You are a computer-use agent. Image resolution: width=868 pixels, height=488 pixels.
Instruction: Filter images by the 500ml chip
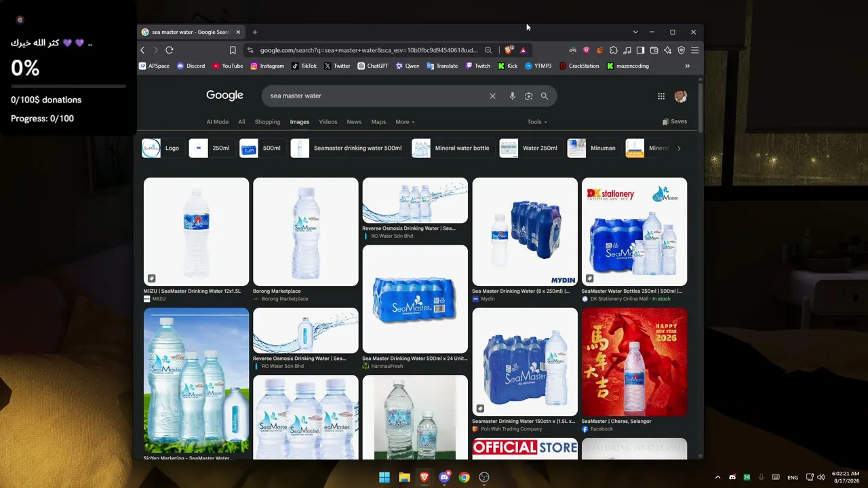tap(262, 148)
